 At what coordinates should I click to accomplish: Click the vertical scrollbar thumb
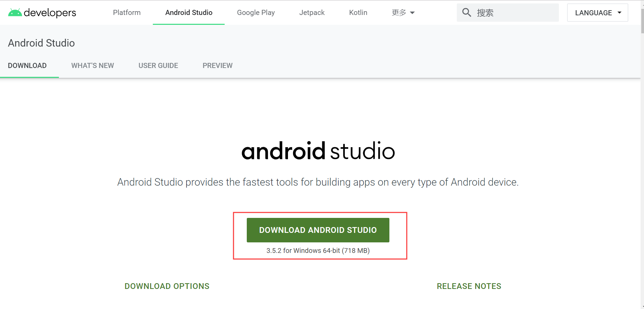(x=642, y=20)
